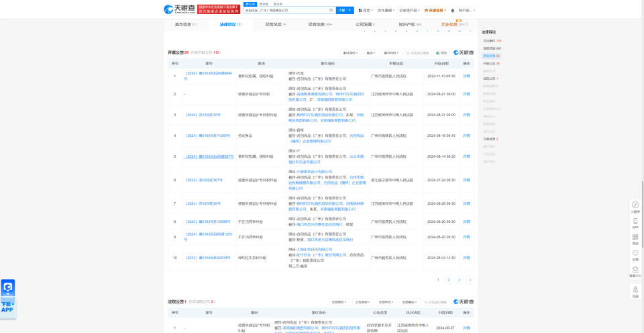Open 详情 in the 法院公告 table row
Image resolution: width=644 pixels, height=333 pixels.
point(467,328)
